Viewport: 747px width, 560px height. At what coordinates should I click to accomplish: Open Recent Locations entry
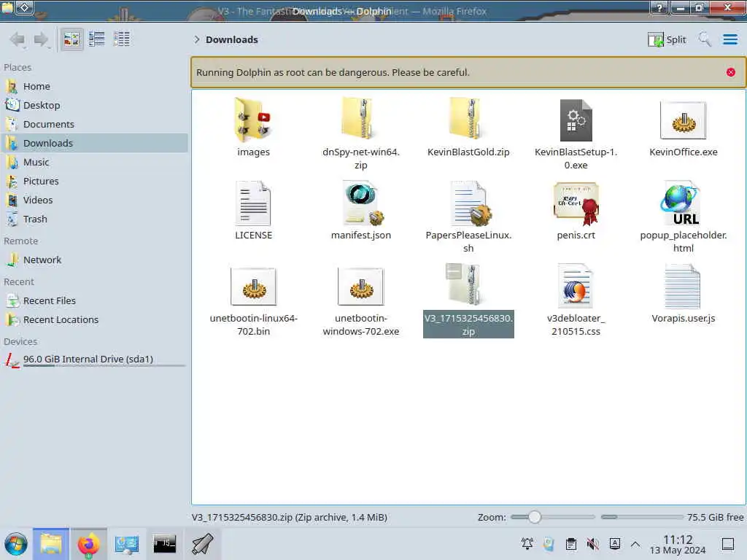coord(94,320)
